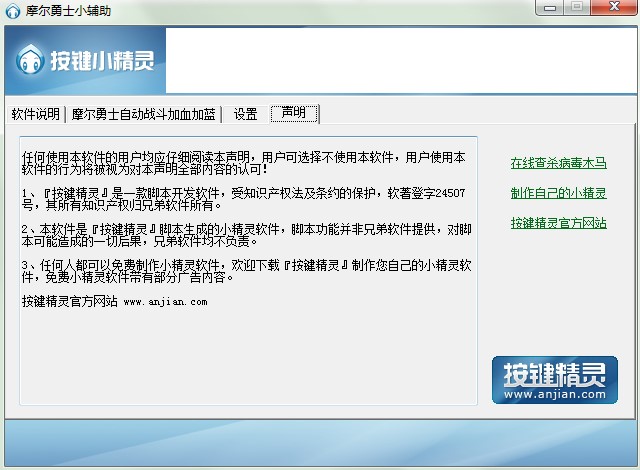640x470 pixels.
Task: Open 在线查杀病毒木马 link
Action: (558, 163)
